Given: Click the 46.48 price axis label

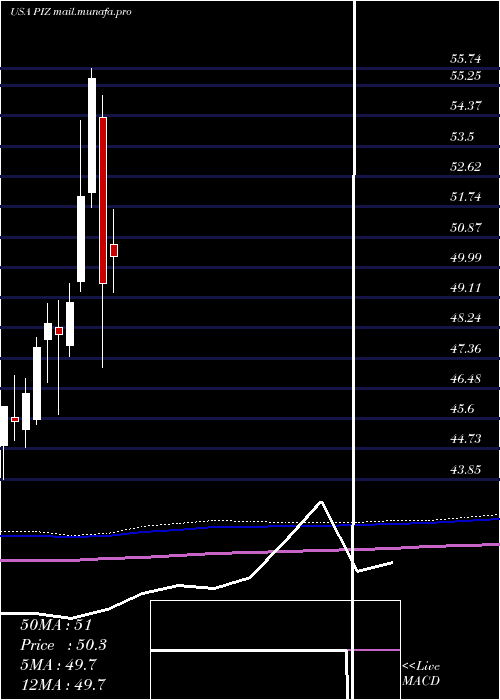Looking at the screenshot, I should click(466, 379).
